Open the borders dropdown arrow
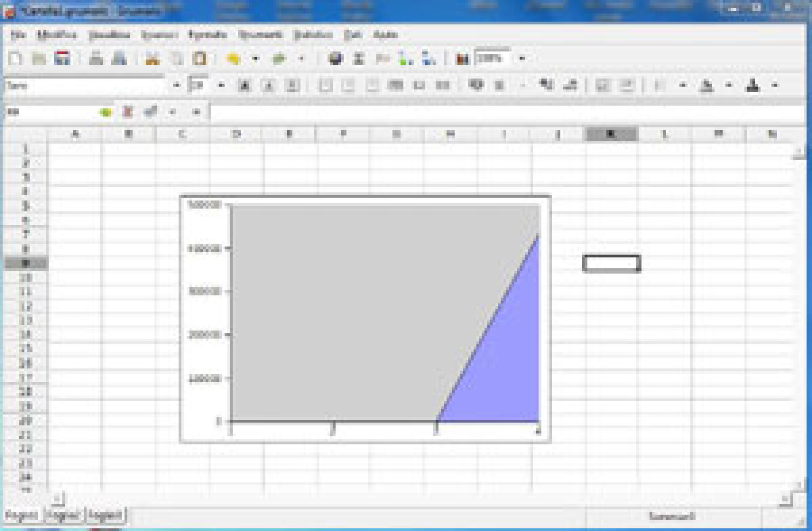812x531 pixels. (683, 85)
